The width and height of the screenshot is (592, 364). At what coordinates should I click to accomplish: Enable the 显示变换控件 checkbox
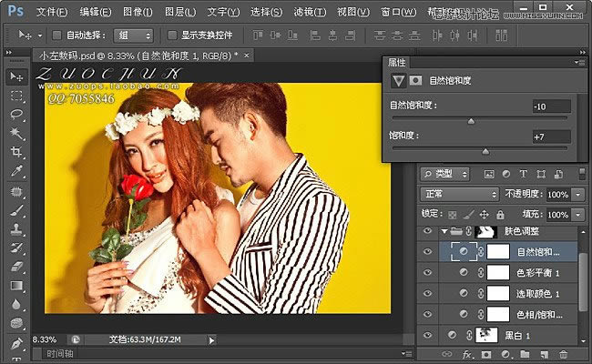[172, 35]
